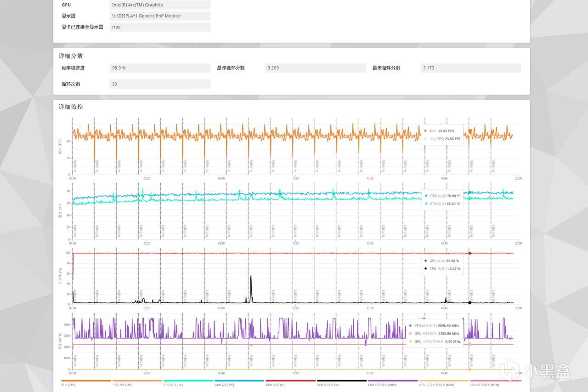Image resolution: width=588 pixels, height=392 pixels.
Task: Click the 显卡已连接至显示器 label
Action: [83, 27]
